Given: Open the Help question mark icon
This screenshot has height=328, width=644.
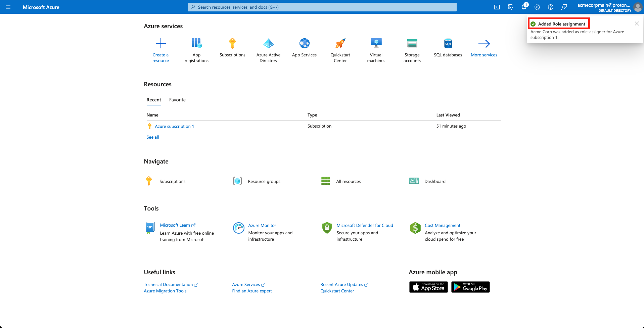Looking at the screenshot, I should point(551,7).
